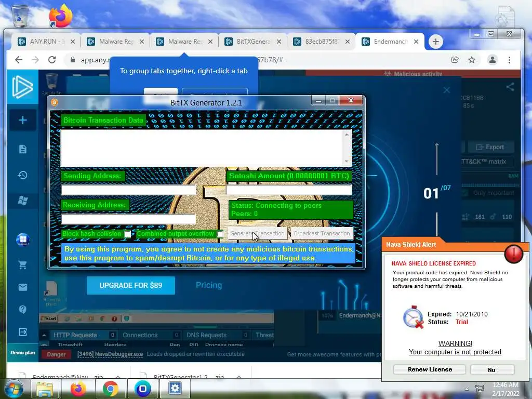This screenshot has height=399, width=532.
Task: Click the Receiving Address input field
Action: pos(128,219)
